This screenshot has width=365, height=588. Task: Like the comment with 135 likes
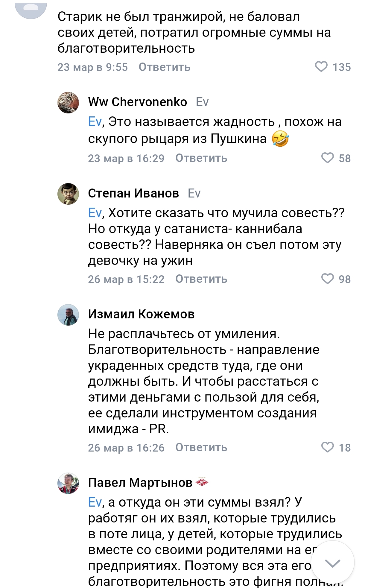click(321, 67)
